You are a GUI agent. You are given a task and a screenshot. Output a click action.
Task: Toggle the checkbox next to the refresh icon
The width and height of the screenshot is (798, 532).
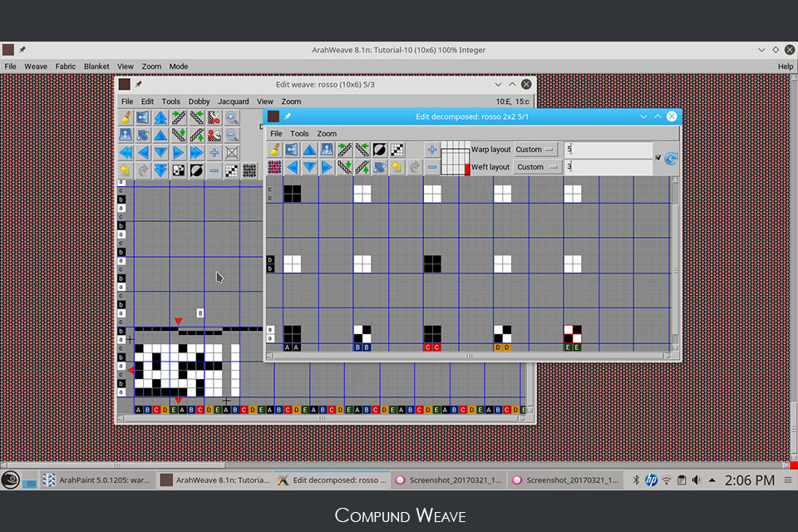point(658,158)
